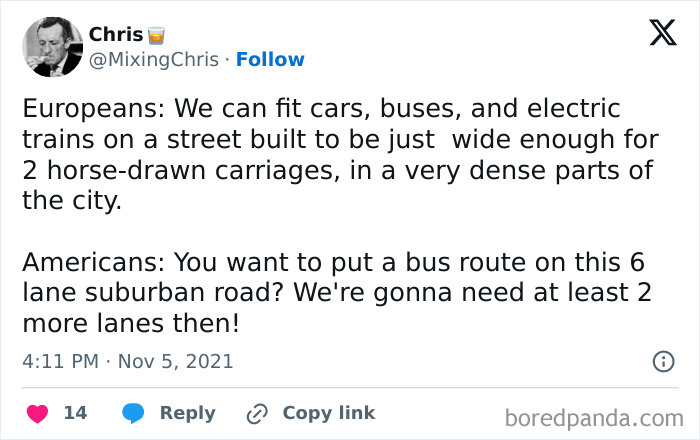Click the reply speech bubble icon
Viewport: 700px width, 440px height.
click(135, 413)
